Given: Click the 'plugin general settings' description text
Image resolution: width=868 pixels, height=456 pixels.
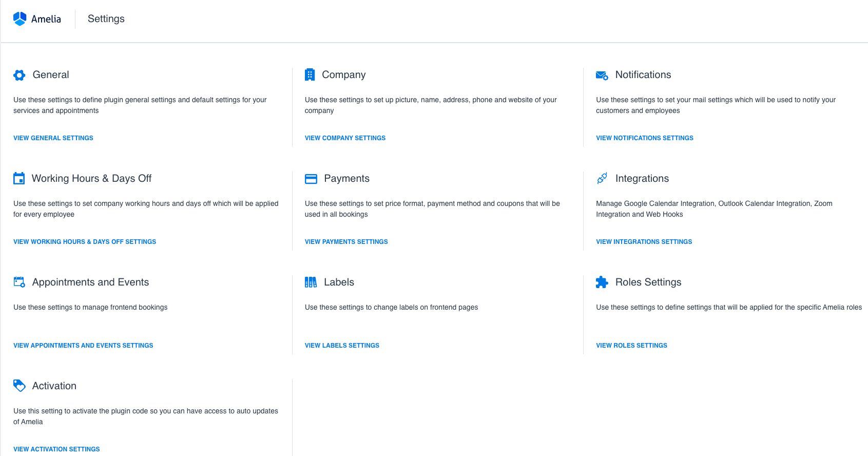Looking at the screenshot, I should (x=140, y=105).
